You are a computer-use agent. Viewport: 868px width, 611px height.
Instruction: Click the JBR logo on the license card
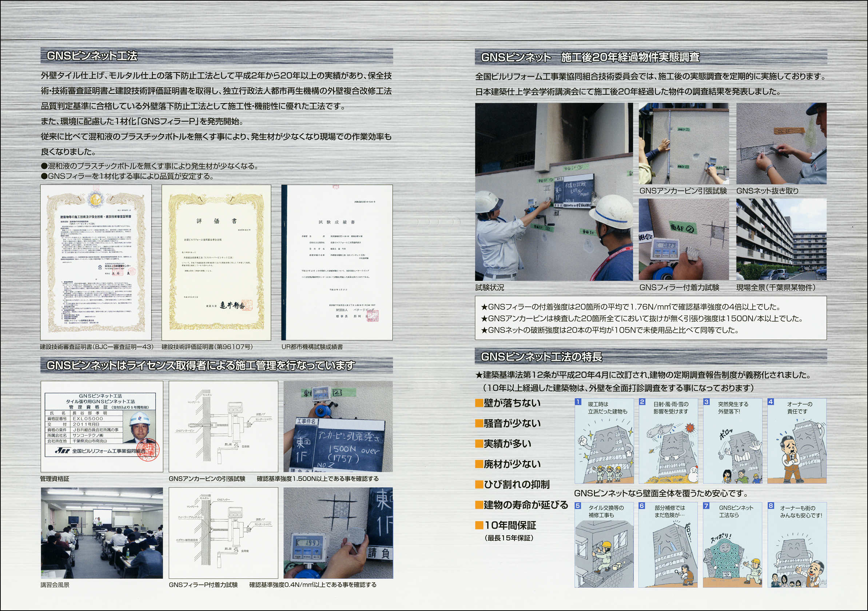63,451
